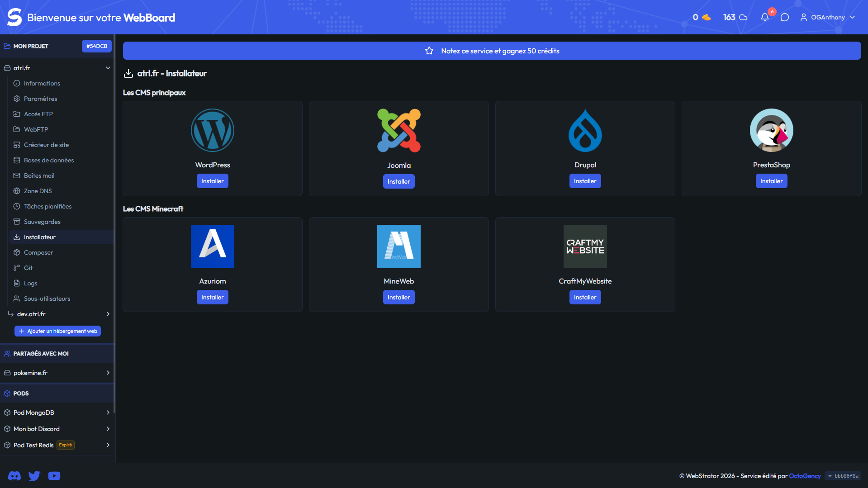868x488 pixels.
Task: Install Azuriom
Action: coord(213,297)
